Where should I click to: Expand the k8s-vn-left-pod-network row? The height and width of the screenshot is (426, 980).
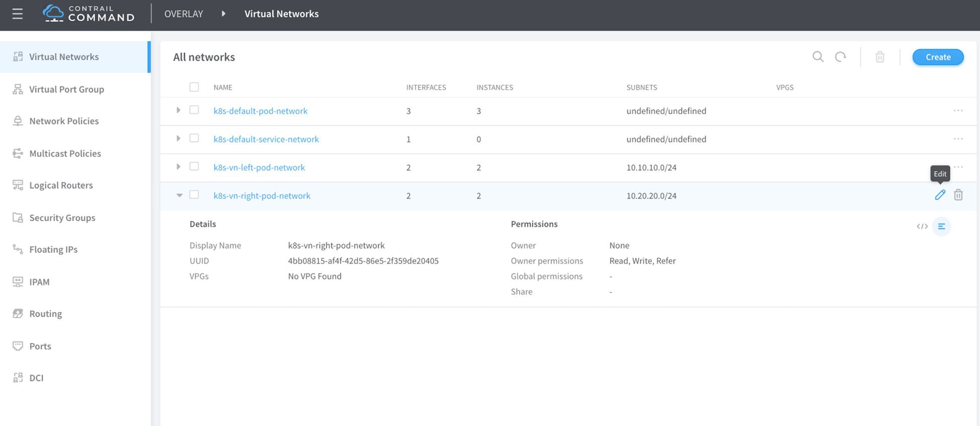pyautogui.click(x=178, y=166)
